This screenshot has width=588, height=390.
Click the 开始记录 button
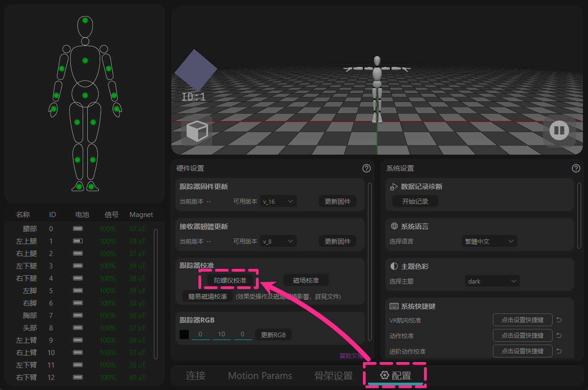[x=415, y=201]
